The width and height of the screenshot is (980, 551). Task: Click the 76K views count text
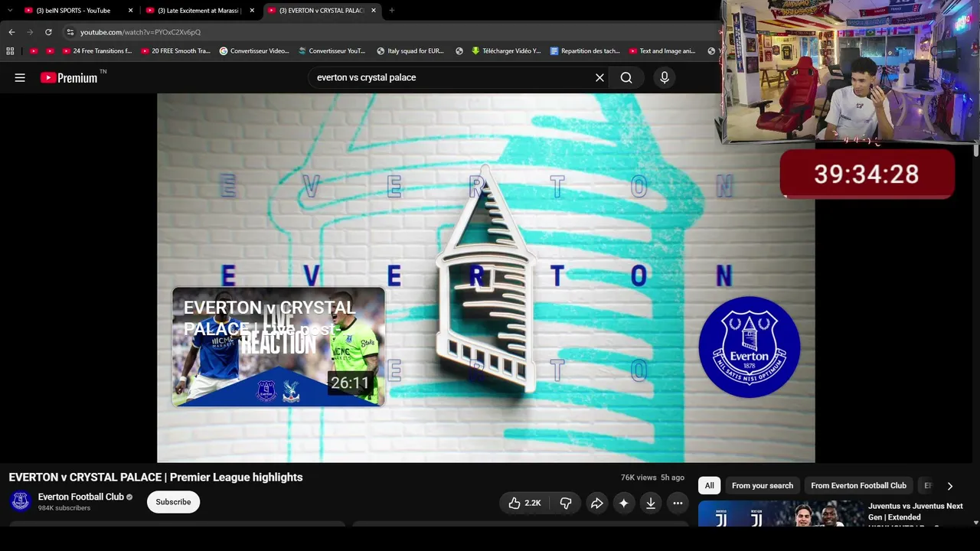(639, 478)
